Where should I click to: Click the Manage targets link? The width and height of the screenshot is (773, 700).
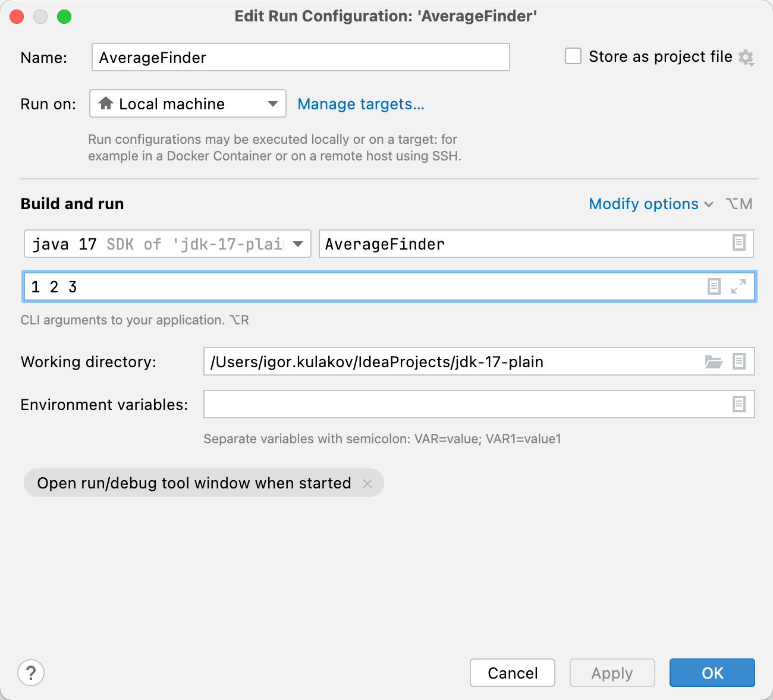361,104
